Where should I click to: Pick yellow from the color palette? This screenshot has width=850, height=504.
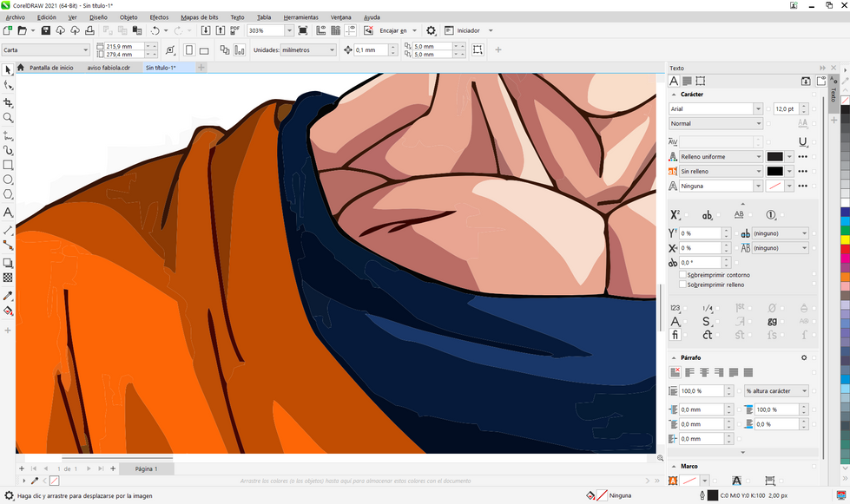tap(845, 239)
